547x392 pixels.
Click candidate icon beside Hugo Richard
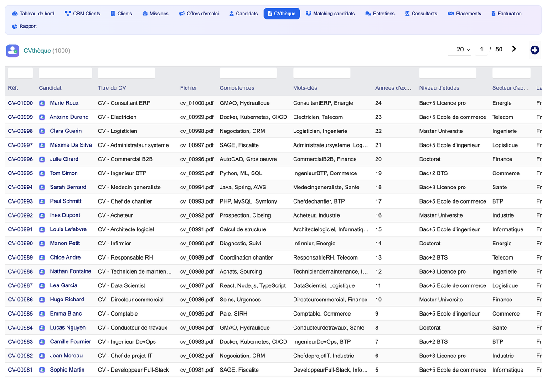[42, 300]
